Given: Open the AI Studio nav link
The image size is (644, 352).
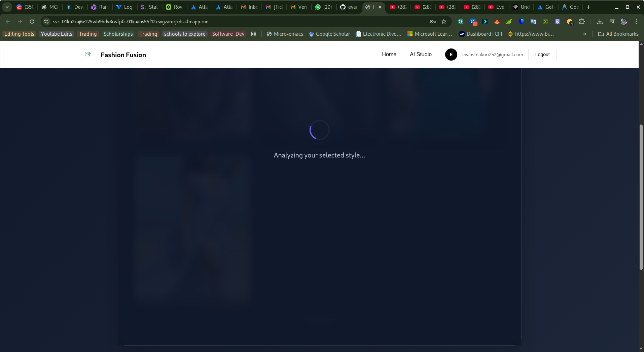Looking at the screenshot, I should (421, 55).
